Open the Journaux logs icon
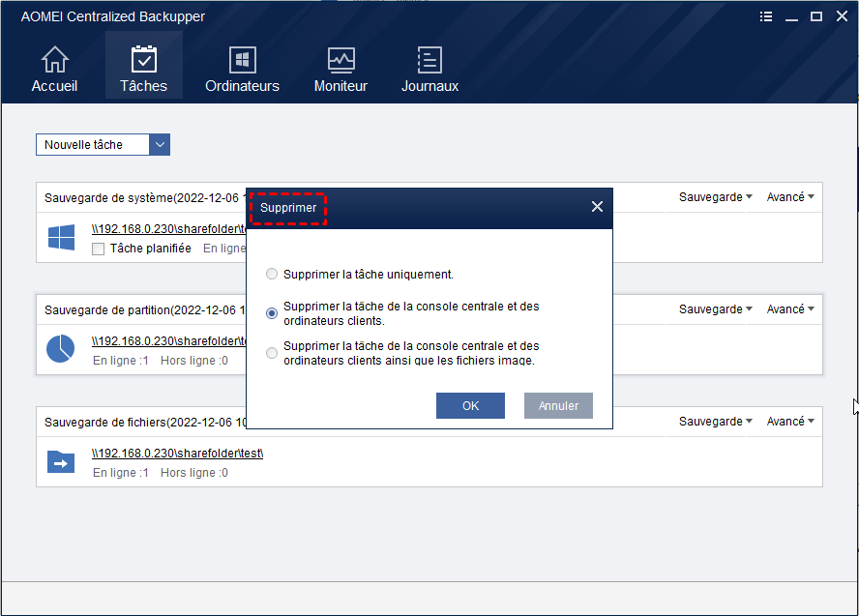Image resolution: width=859 pixels, height=616 pixels. click(429, 60)
